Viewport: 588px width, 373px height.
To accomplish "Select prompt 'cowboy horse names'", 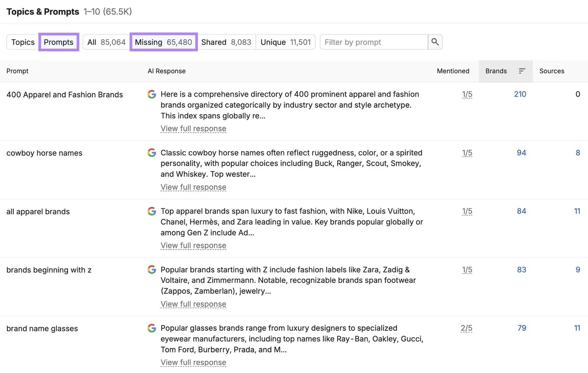I will (x=45, y=153).
